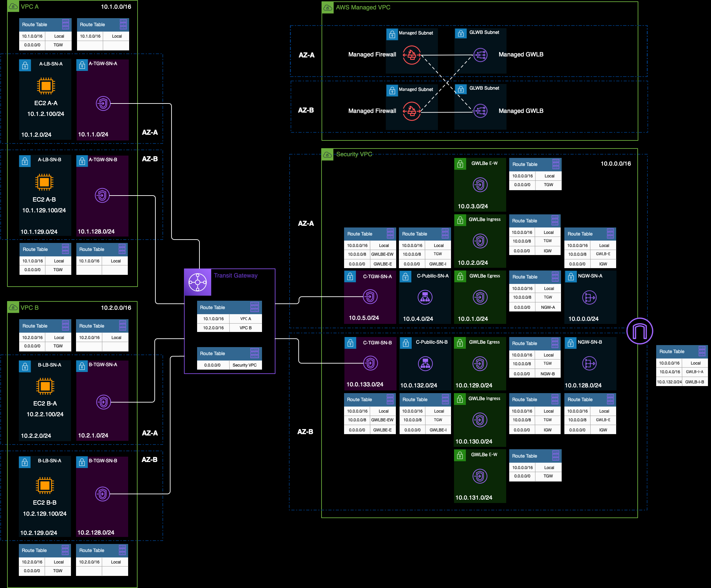Select the NGW-B target in Egress route table
Viewport: 711px width, 588px height.
pyautogui.click(x=547, y=374)
